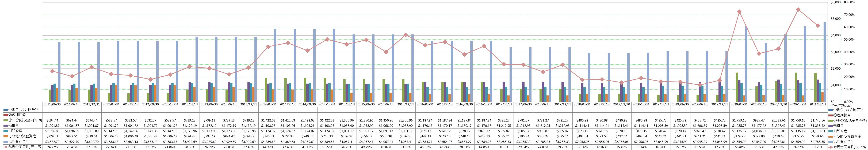868x150 pixels.
Task: Click left legend swatch for ②短期投資
Action: tap(6, 115)
